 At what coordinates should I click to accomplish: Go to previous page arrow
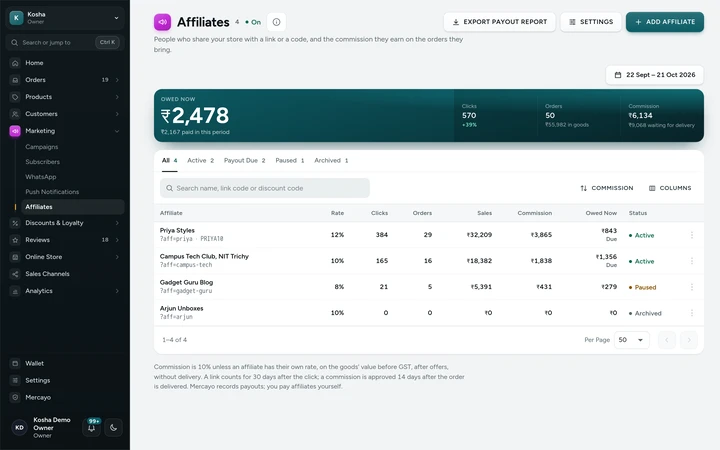[667, 340]
